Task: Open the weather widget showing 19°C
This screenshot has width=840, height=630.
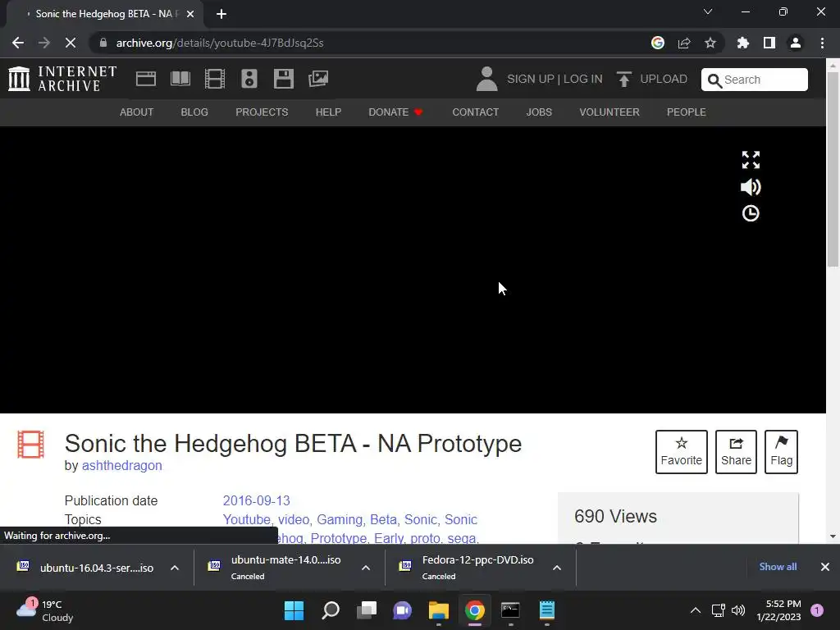Action: tap(46, 610)
